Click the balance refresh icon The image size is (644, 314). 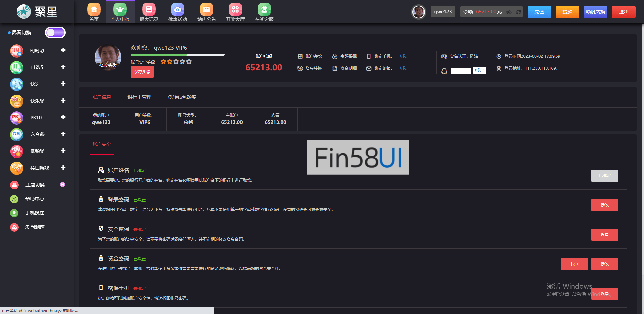pos(518,12)
